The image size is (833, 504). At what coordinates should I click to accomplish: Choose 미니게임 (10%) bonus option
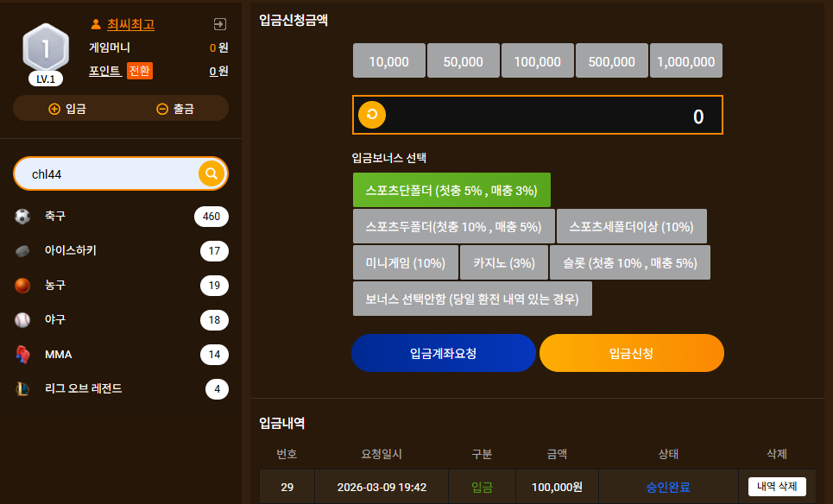coord(406,263)
